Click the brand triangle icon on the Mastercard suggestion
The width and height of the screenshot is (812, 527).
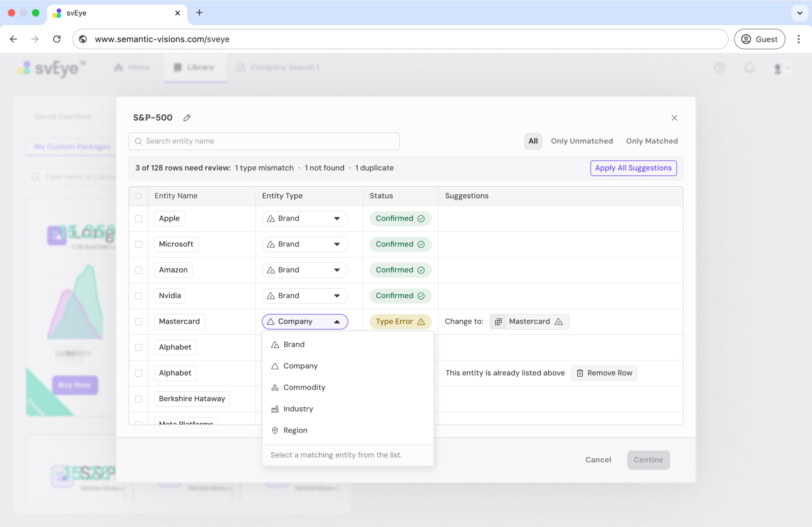559,321
